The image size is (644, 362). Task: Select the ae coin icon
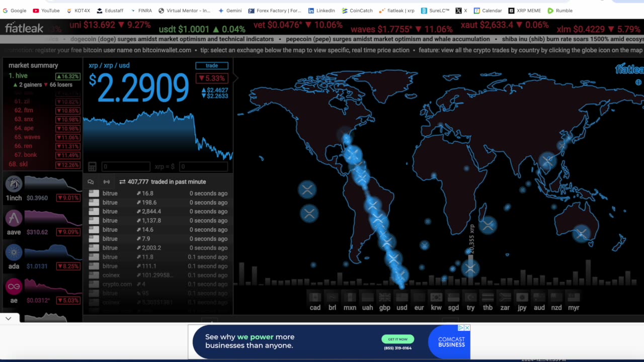coord(14,287)
